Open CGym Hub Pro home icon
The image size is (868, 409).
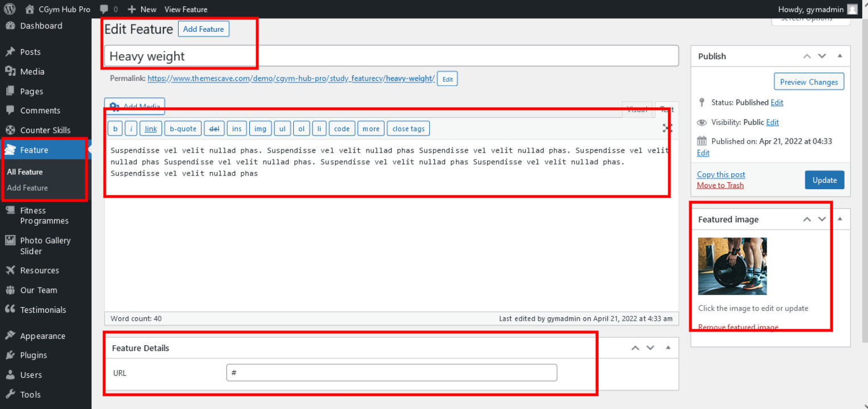[30, 9]
